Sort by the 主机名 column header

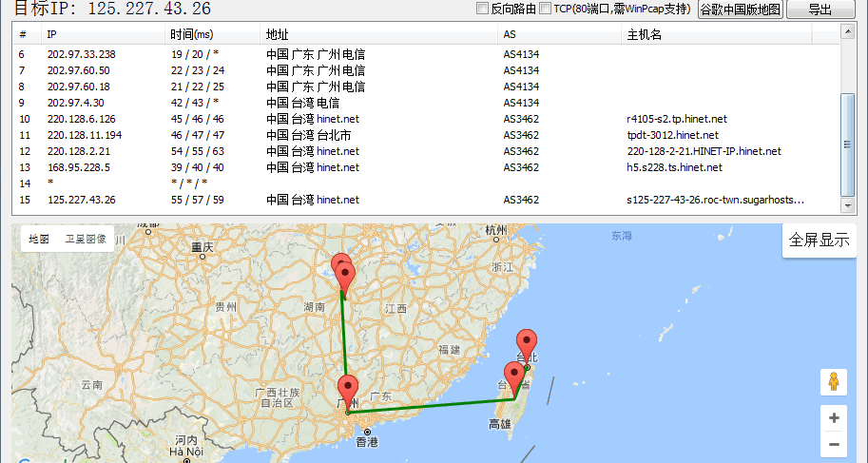click(x=716, y=34)
